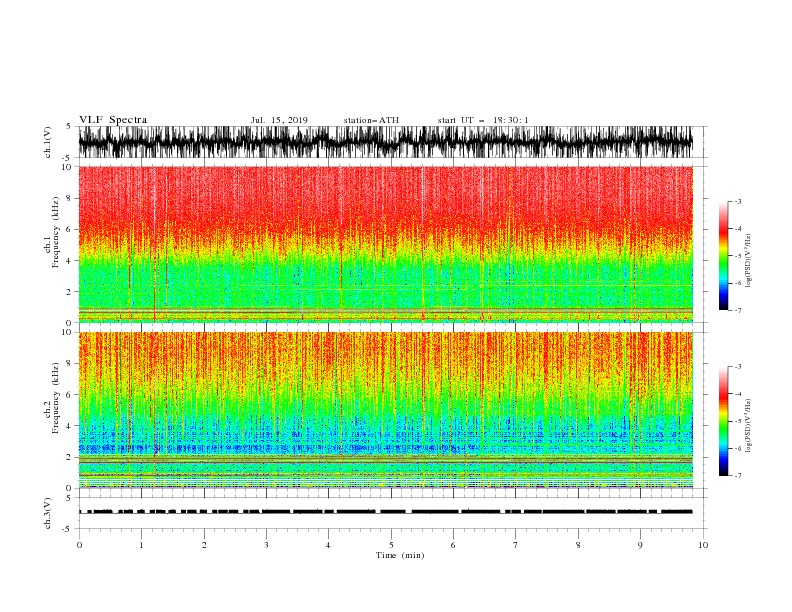Click the ch.2 spectrogram plot area
Viewport: 792px width, 612px height.
pyautogui.click(x=385, y=410)
